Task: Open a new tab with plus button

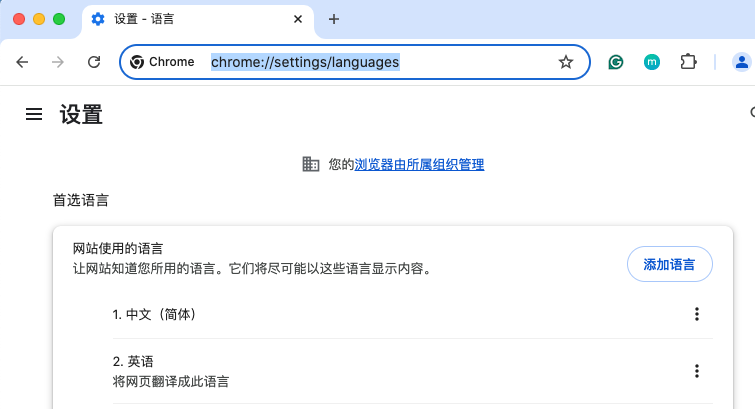Action: 334,19
